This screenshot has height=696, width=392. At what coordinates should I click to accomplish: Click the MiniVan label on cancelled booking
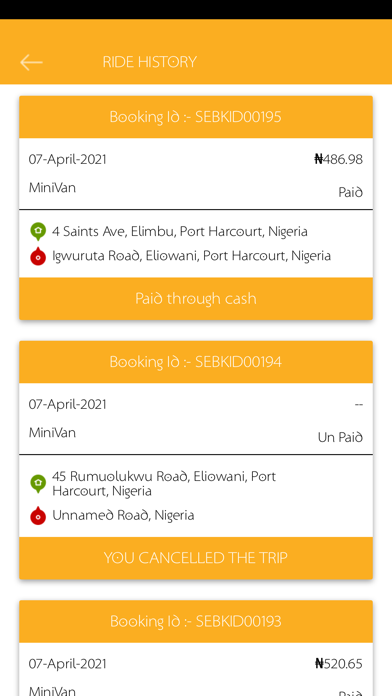tap(52, 432)
